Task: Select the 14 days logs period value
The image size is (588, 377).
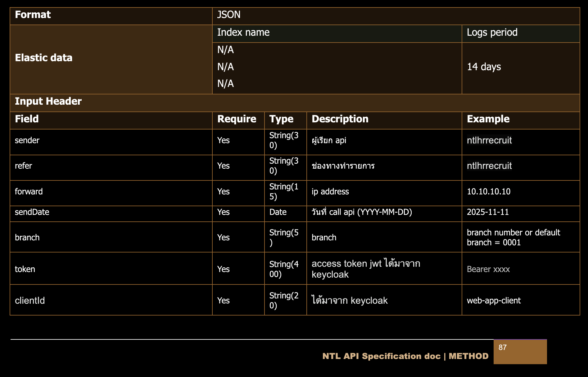Action: pyautogui.click(x=484, y=67)
